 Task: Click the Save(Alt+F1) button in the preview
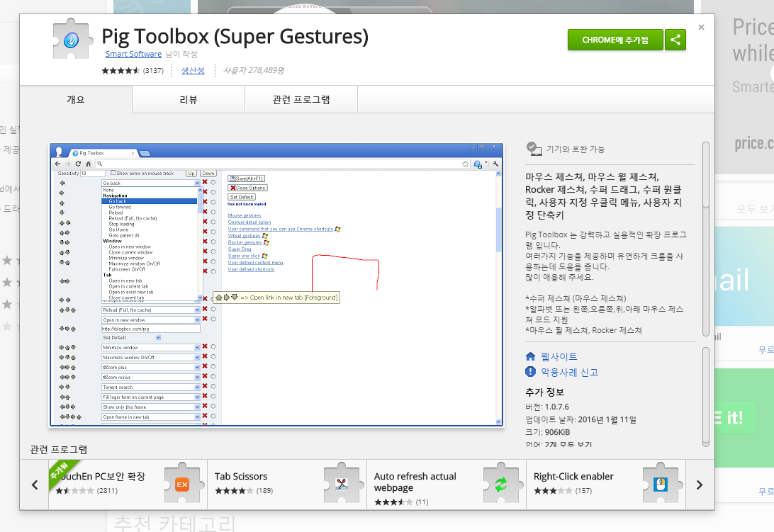[247, 178]
